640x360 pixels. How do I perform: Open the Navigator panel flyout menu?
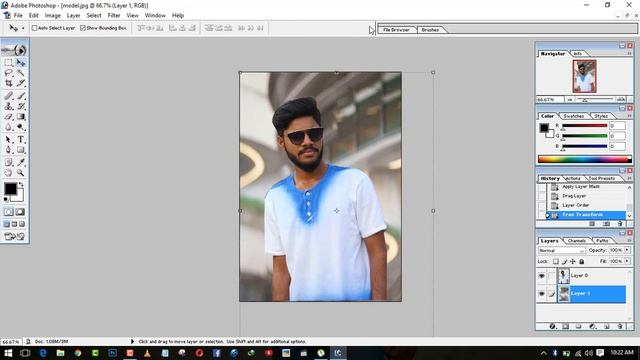pyautogui.click(x=629, y=53)
